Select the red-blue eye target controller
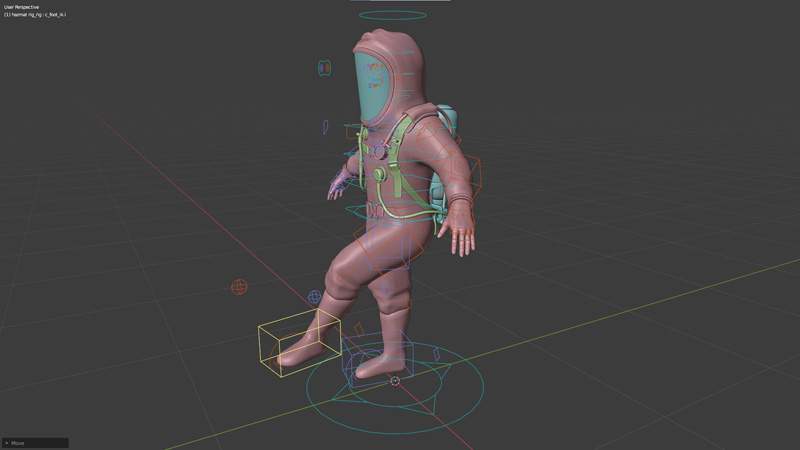This screenshot has width=800, height=450. pyautogui.click(x=324, y=68)
